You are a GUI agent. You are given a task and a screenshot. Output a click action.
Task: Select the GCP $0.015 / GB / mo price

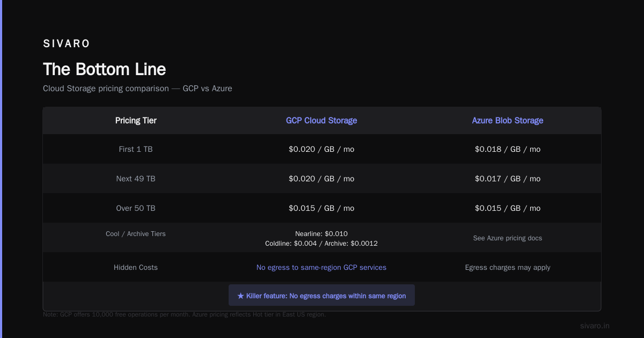click(321, 208)
